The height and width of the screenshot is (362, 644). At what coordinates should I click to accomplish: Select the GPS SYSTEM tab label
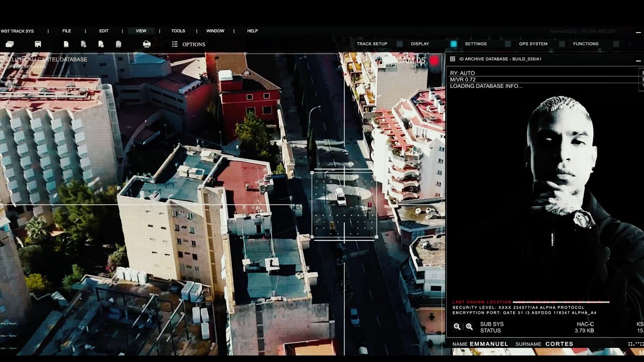533,44
